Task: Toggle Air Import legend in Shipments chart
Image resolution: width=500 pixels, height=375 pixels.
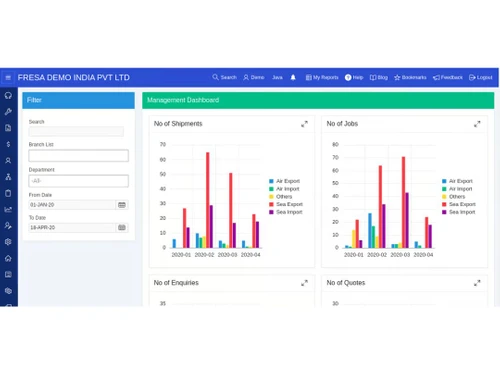Action: pos(284,189)
